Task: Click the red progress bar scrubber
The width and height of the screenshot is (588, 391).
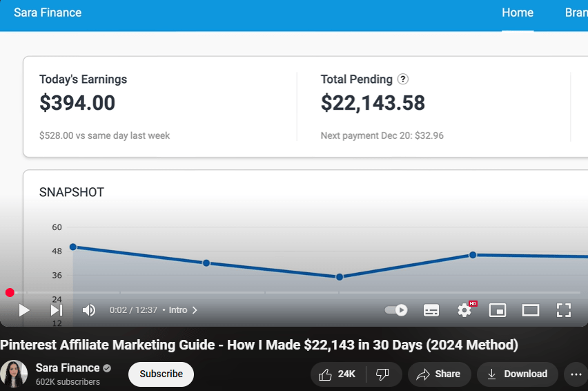Action: tap(10, 293)
